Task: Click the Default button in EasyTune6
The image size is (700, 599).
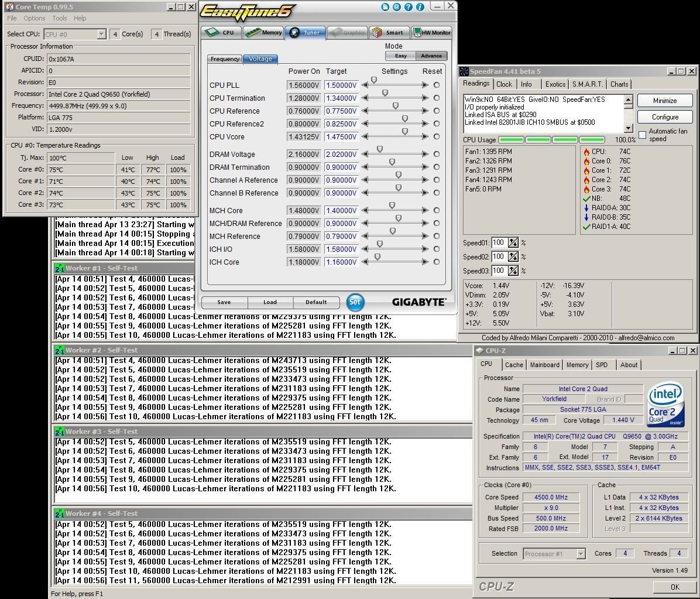Action: [316, 302]
